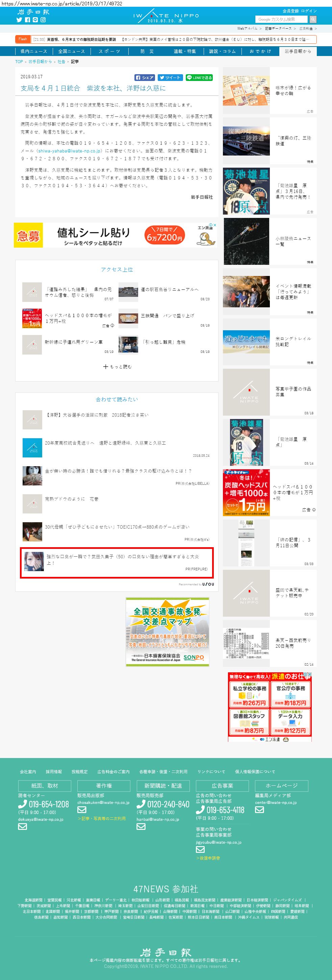The image size is (332, 980).
Task: Expand もっと読む in アクセス上位
Action: click(x=117, y=367)
